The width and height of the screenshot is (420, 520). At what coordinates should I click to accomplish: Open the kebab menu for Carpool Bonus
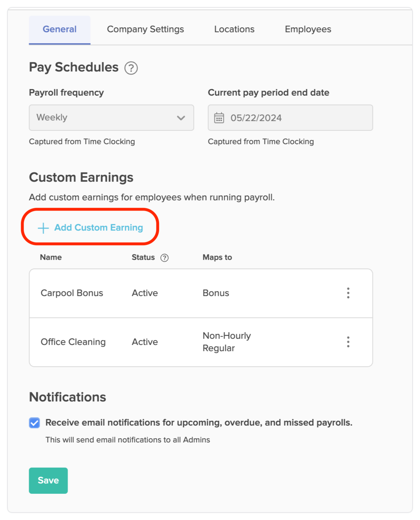(348, 293)
